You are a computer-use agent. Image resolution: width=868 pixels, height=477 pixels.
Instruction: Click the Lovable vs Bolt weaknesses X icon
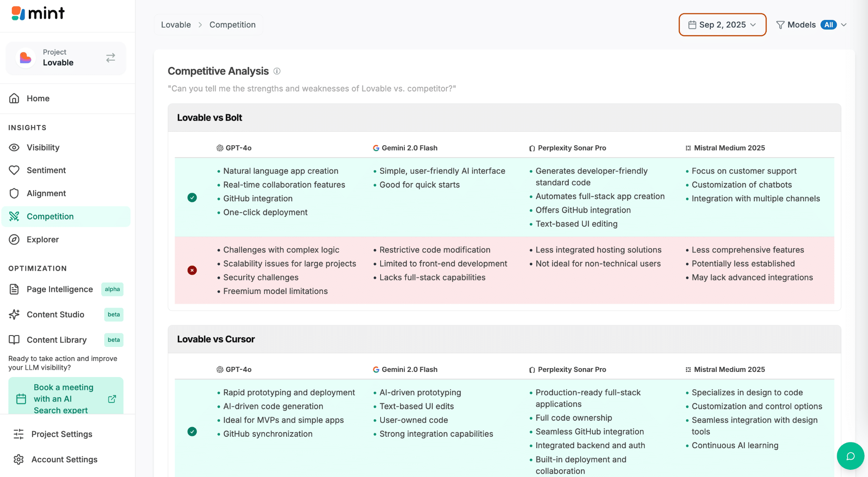pos(192,270)
